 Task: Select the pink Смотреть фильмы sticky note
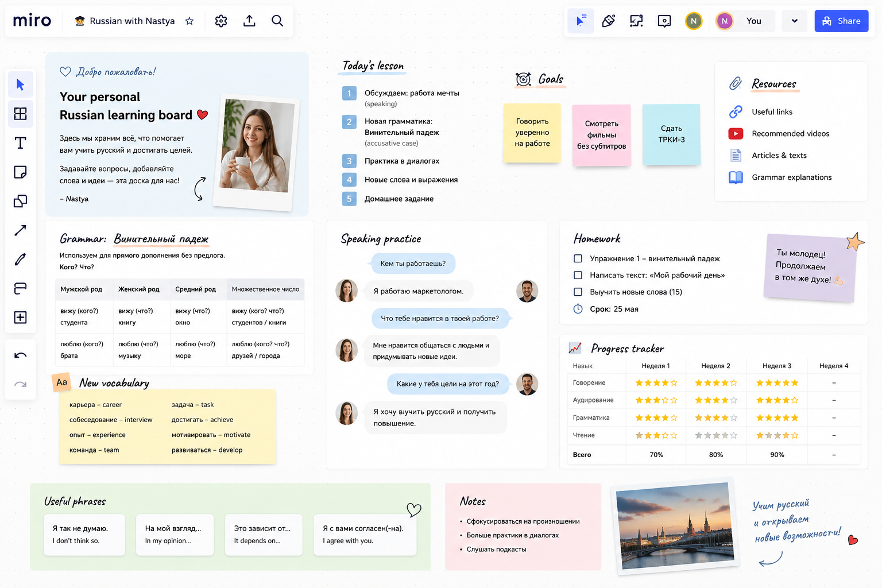tap(602, 135)
